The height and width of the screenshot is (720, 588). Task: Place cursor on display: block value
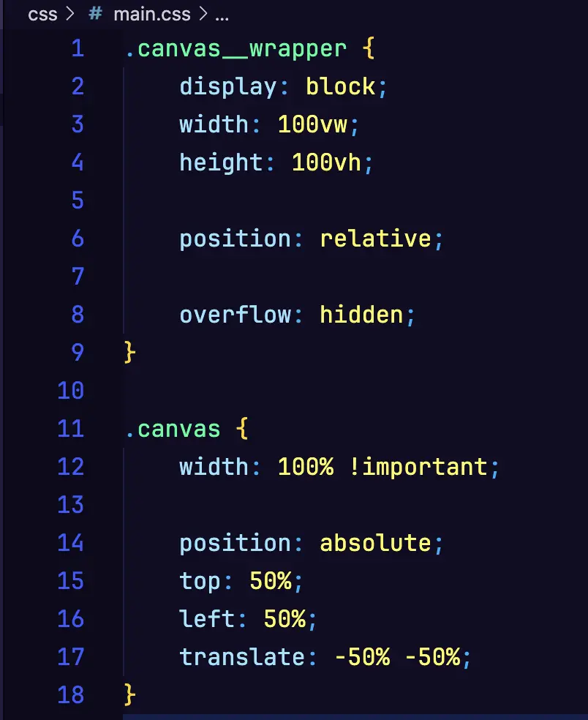click(340, 87)
